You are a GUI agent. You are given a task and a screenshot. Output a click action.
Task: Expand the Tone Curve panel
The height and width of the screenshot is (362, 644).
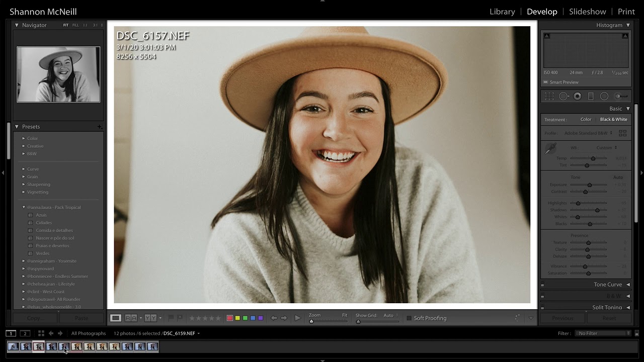[628, 285]
